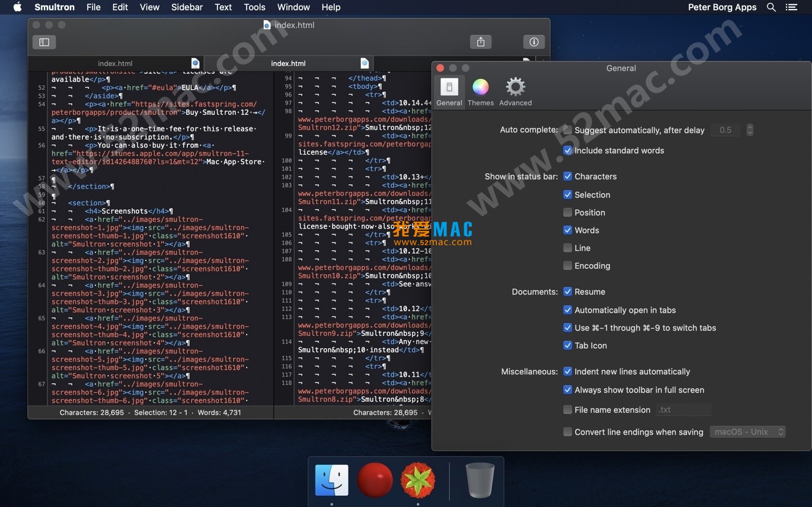Open the Window menu
This screenshot has width=812, height=507.
pyautogui.click(x=293, y=7)
